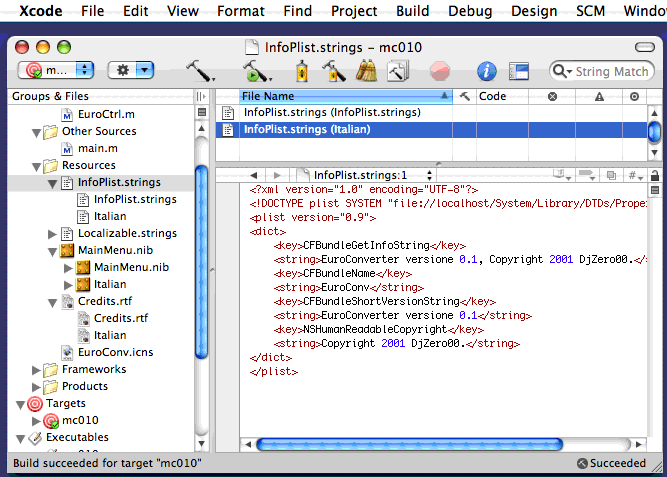This screenshot has width=667, height=477.
Task: Open the gear Action dropdown menu
Action: pos(132,70)
